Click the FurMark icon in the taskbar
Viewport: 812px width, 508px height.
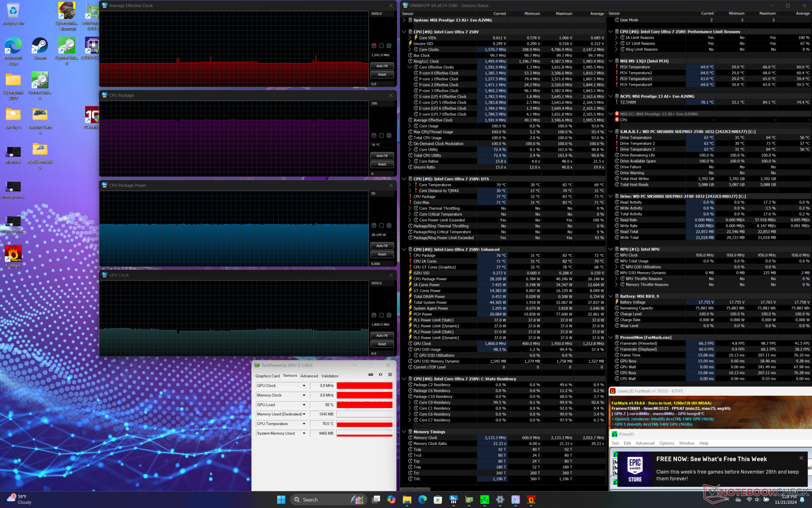coord(531,500)
